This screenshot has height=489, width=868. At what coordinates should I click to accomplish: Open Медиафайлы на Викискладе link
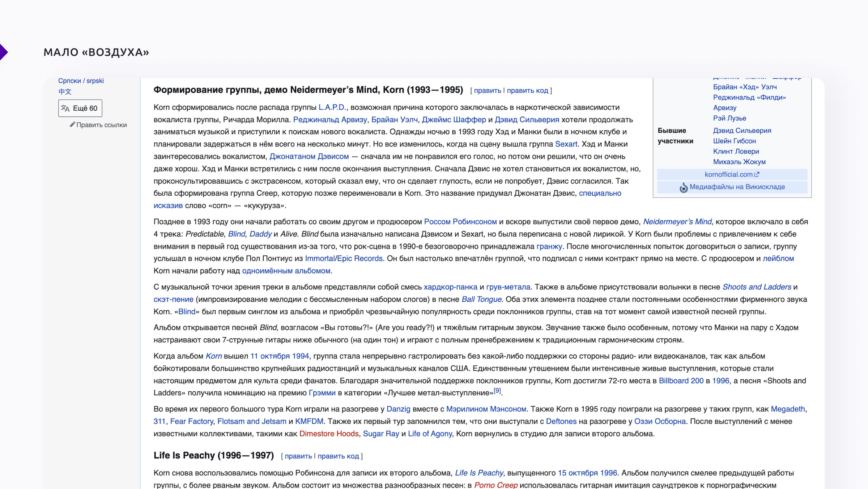[737, 187]
